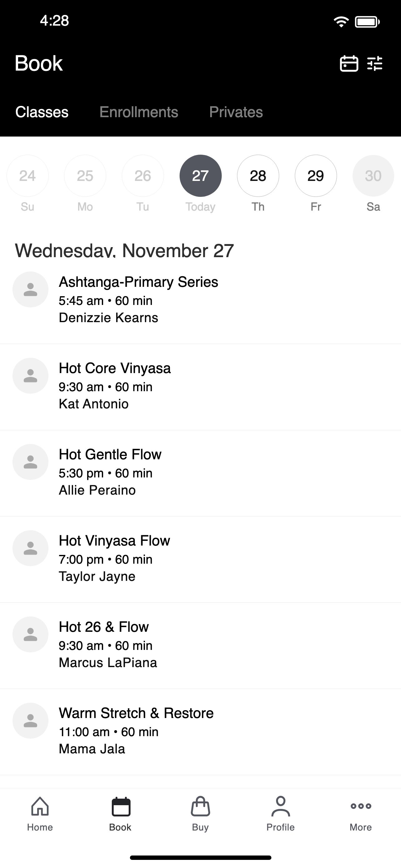Tap Denizzie Kearns instructor avatar
The image size is (401, 868).
tap(30, 289)
